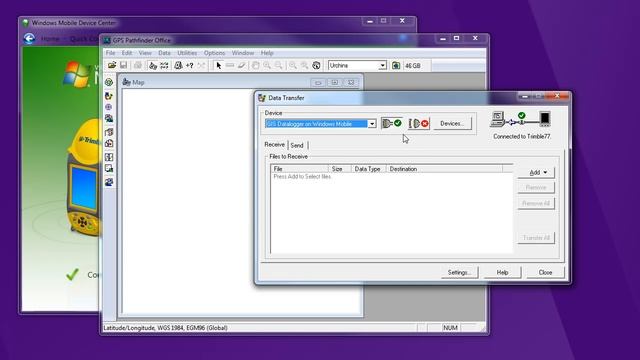Open the Device dropdown in Data Transfer
This screenshot has height=360, width=640.
pos(372,124)
